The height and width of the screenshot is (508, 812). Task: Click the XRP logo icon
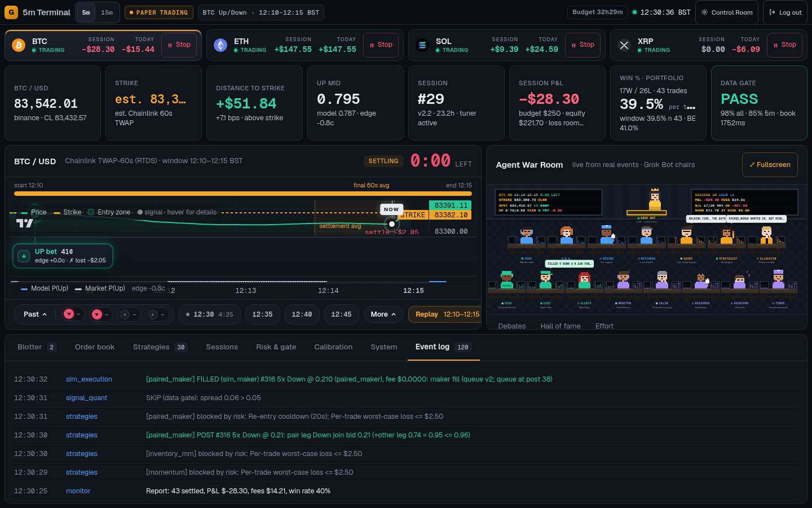pos(624,45)
